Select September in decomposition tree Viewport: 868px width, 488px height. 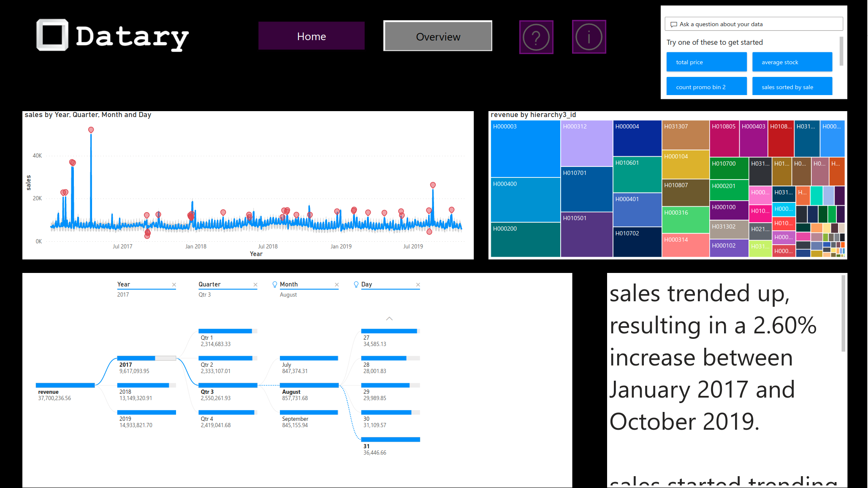[309, 412]
